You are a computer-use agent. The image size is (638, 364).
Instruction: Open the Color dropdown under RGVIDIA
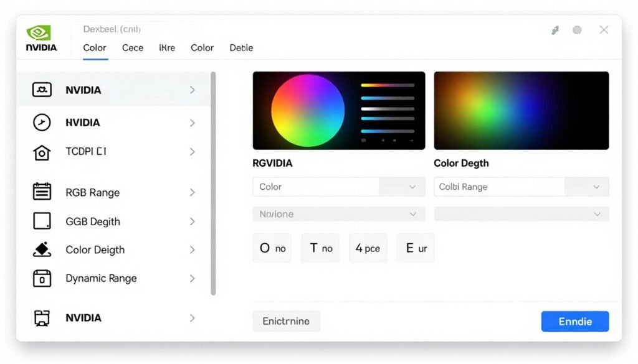[338, 187]
